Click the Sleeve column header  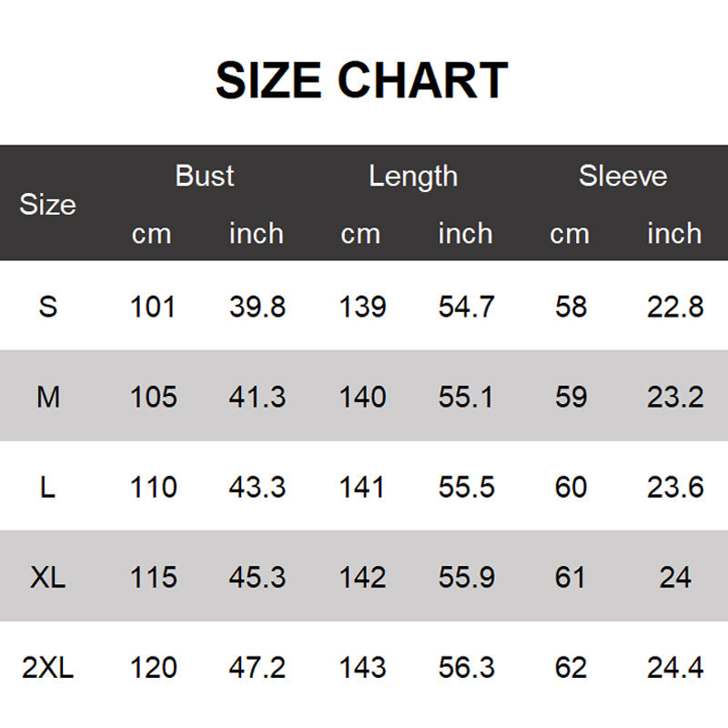(x=622, y=176)
